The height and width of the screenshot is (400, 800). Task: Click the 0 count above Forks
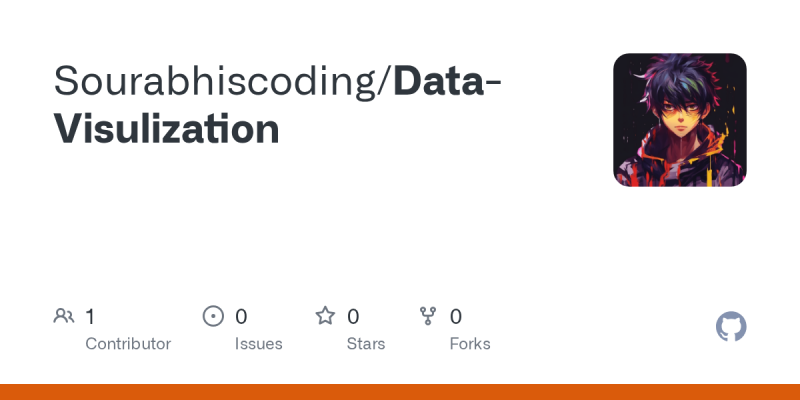tap(456, 317)
